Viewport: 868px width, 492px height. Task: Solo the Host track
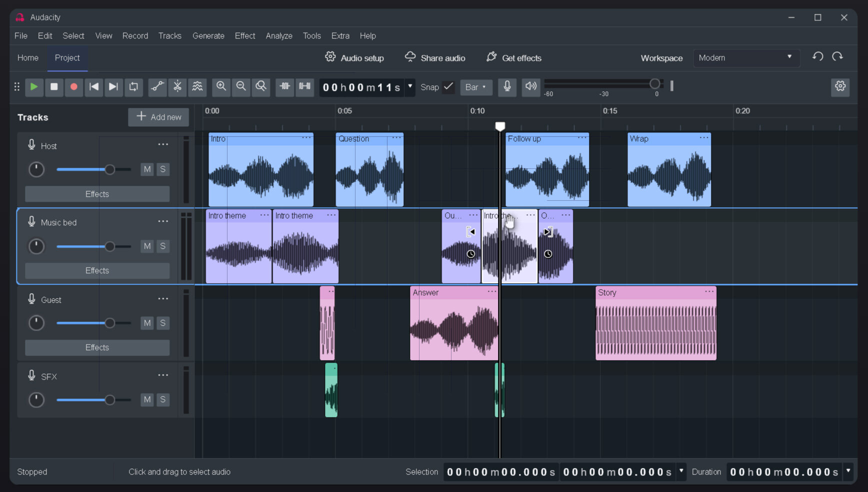pyautogui.click(x=162, y=169)
